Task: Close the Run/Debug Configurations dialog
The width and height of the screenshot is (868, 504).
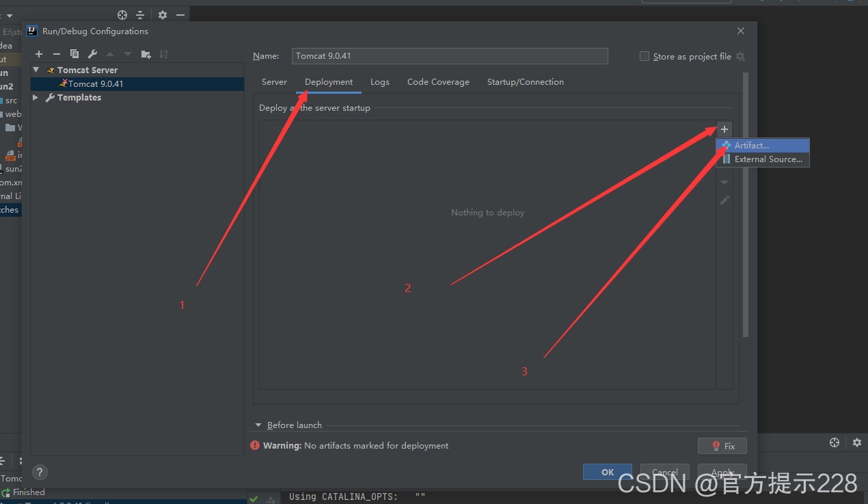Action: pyautogui.click(x=742, y=31)
